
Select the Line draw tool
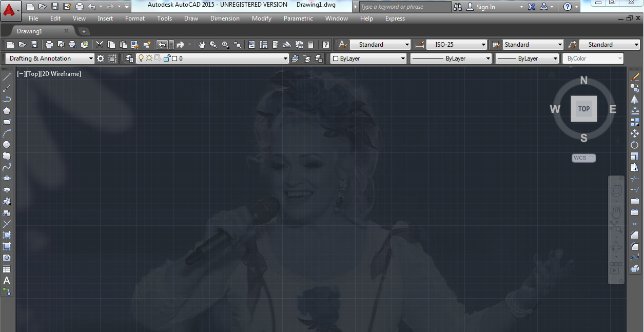tap(7, 77)
